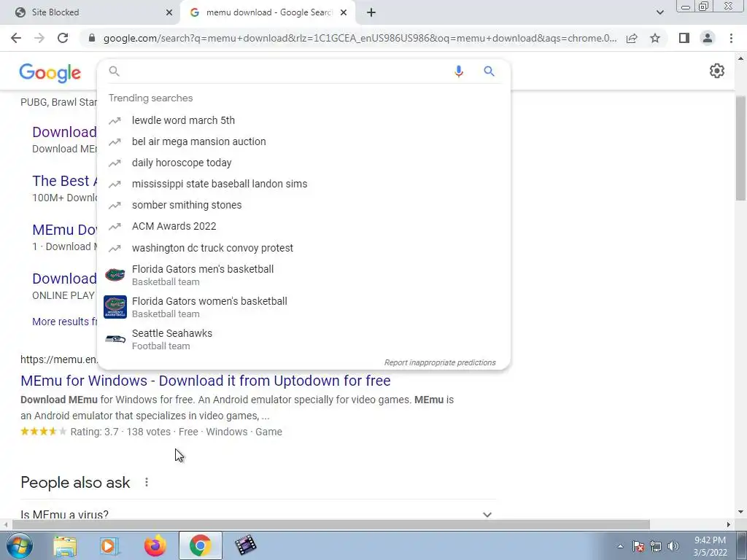Screen dimensions: 747x560
Task: Click inside the Google search input
Action: pos(286,71)
